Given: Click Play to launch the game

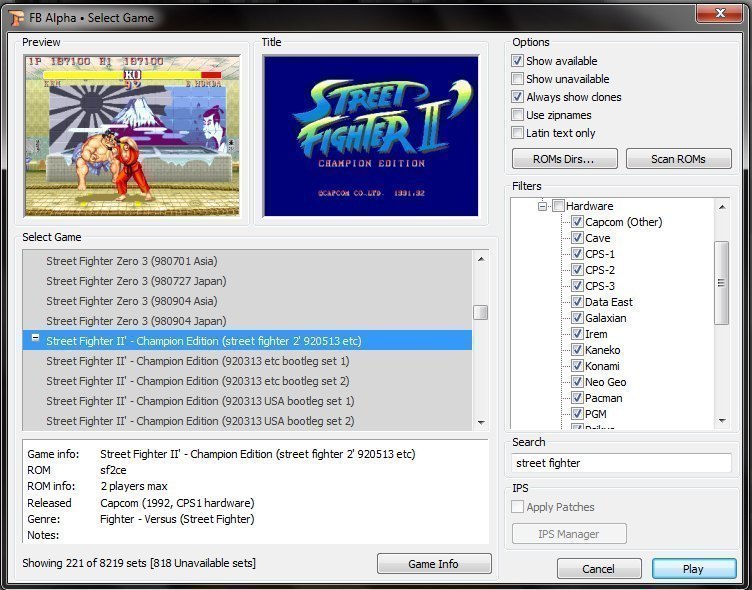Looking at the screenshot, I should pos(694,569).
